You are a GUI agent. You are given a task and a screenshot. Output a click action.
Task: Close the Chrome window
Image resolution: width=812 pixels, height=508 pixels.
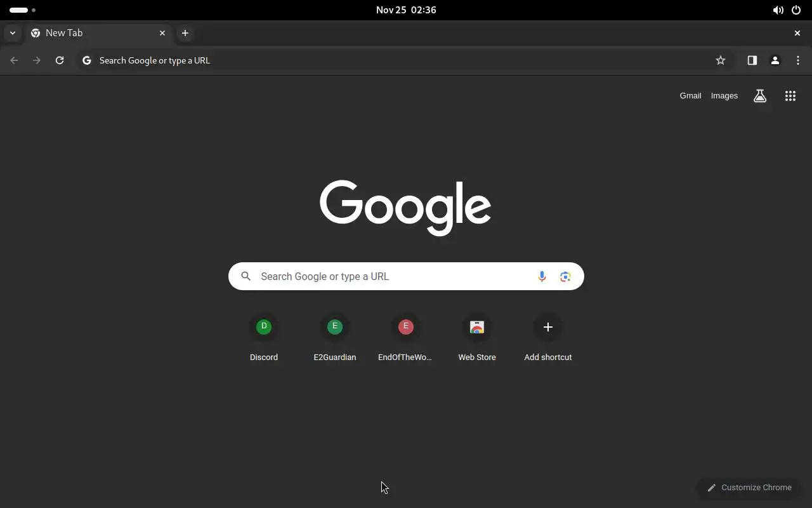797,33
